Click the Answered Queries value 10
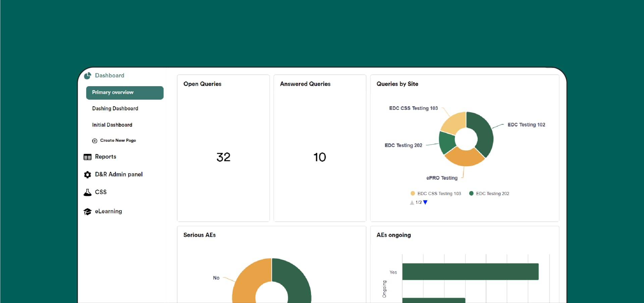Screen dimensions: 644x303 [x=320, y=157]
